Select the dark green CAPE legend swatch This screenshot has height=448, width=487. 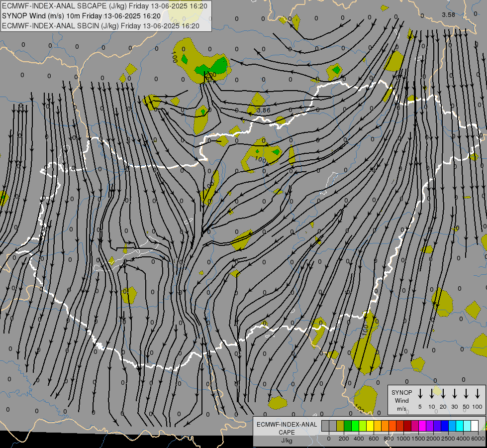click(x=348, y=426)
